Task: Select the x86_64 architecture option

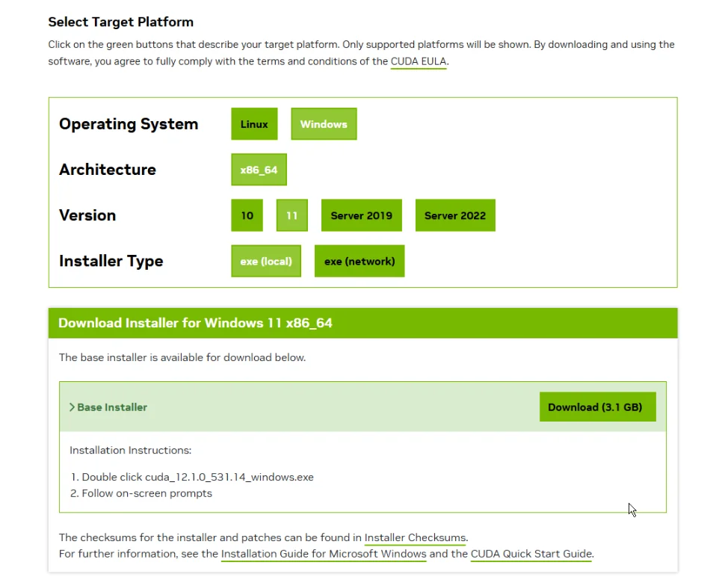Action: click(x=259, y=170)
